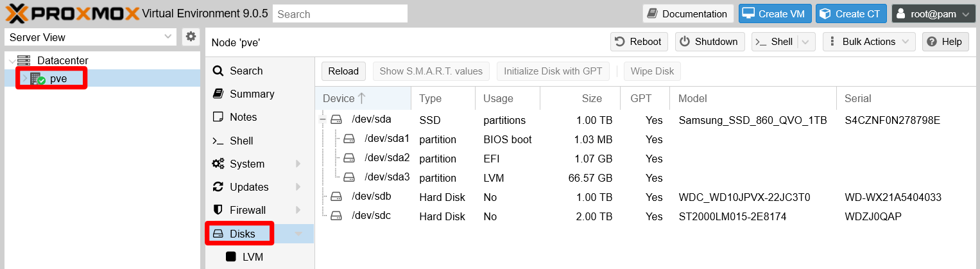Click the Device column sort arrow
This screenshot has width=980, height=269.
pos(362,98)
